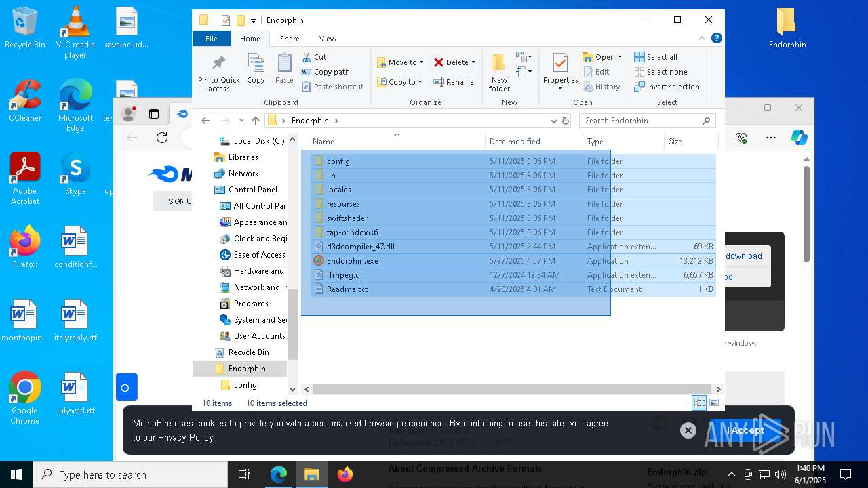This screenshot has width=868, height=488.
Task: Refresh the Edge browser page
Action: [x=161, y=138]
